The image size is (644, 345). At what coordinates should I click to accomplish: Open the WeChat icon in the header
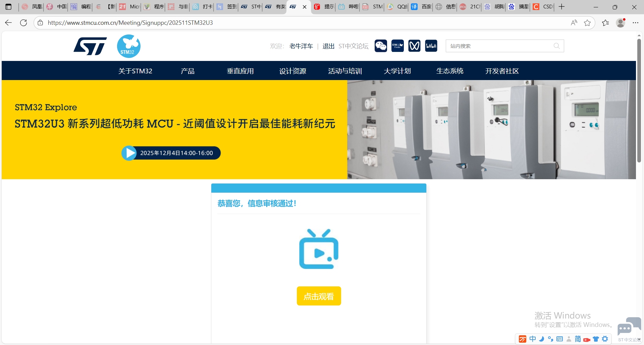[381, 46]
